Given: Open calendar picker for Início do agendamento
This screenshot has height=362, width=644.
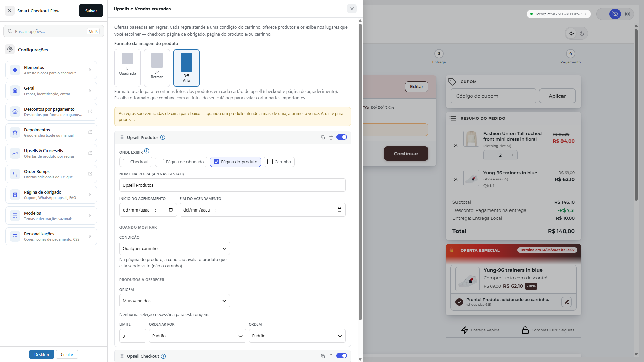Looking at the screenshot, I should pos(171,210).
